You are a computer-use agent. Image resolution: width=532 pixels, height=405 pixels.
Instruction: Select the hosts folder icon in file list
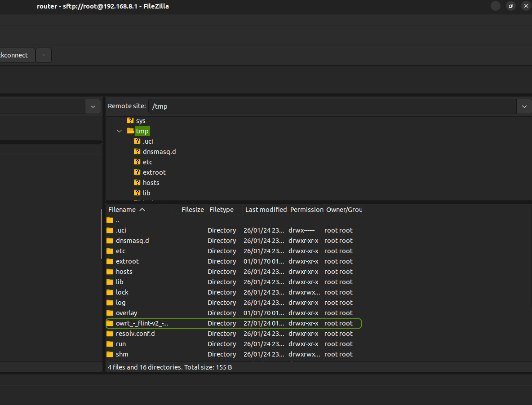[110, 272]
